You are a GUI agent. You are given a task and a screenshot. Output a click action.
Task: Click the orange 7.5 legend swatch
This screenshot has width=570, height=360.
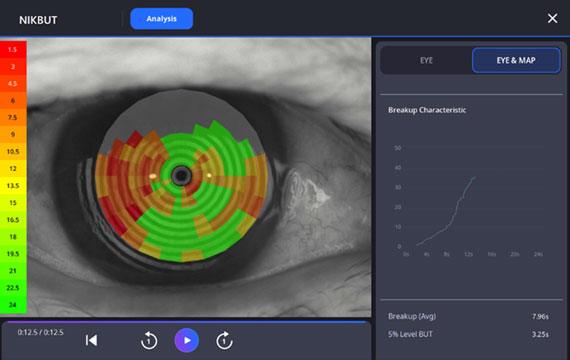[x=13, y=117]
